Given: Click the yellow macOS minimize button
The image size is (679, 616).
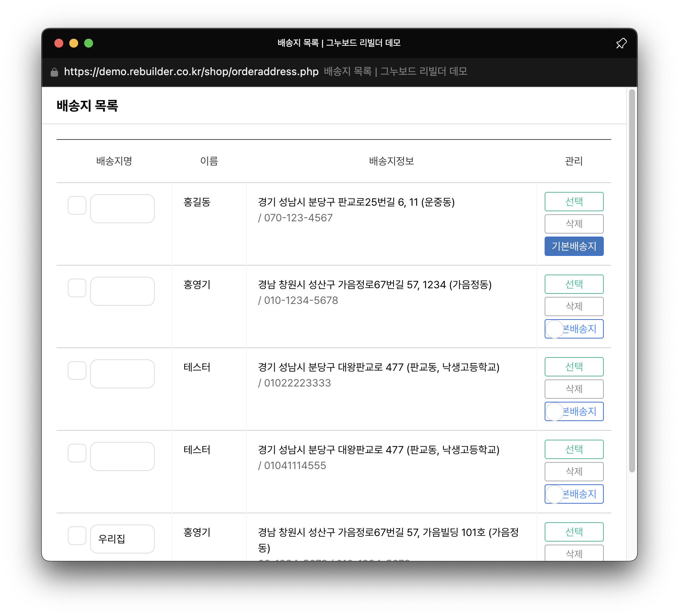Looking at the screenshot, I should pyautogui.click(x=74, y=43).
